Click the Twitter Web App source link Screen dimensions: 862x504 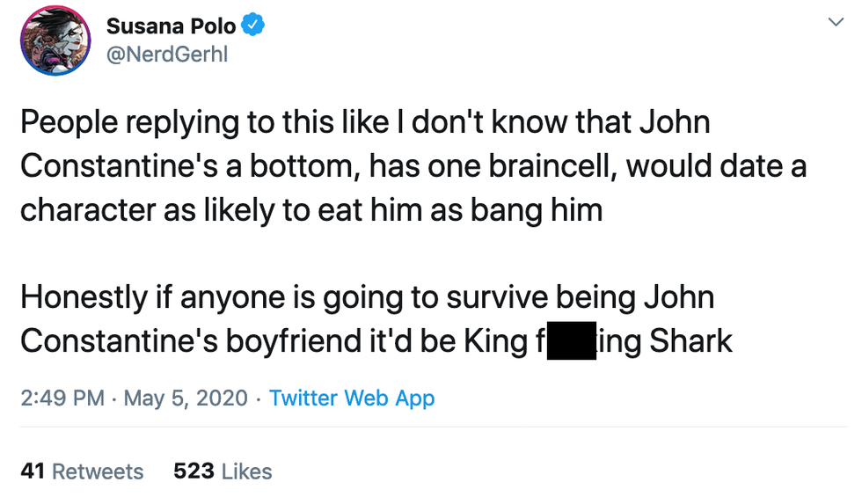click(352, 398)
